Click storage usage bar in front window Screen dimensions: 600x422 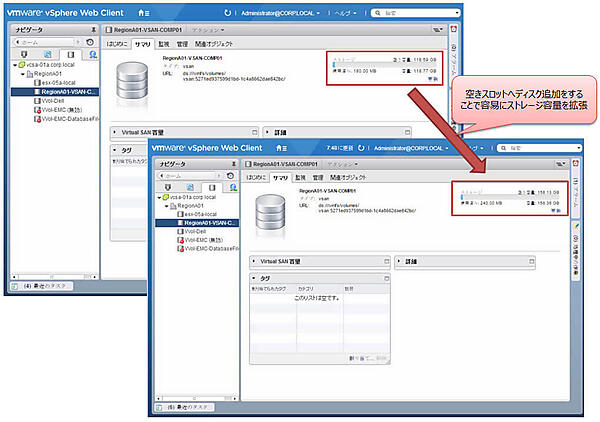point(510,197)
